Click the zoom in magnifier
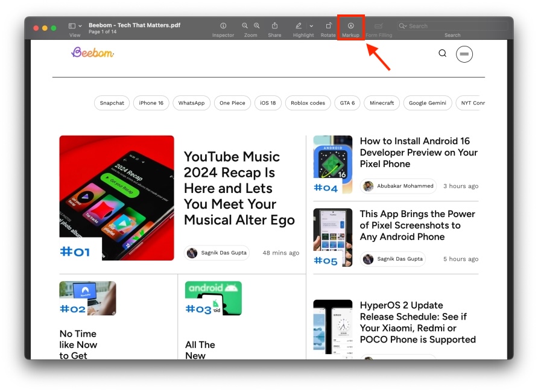Image resolution: width=538 pixels, height=392 pixels. (257, 26)
